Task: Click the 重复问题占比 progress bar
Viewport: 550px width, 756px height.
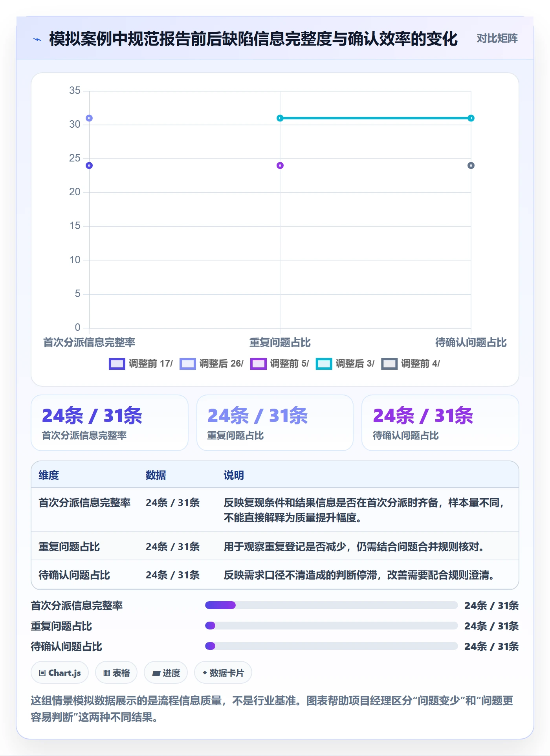Action: coord(331,626)
